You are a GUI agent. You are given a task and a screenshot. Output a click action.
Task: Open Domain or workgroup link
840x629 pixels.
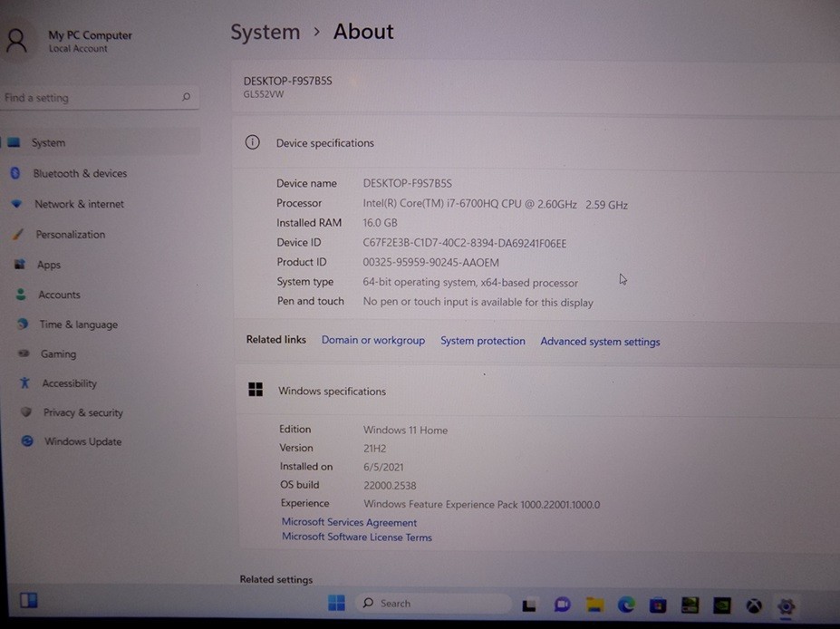[x=372, y=340]
